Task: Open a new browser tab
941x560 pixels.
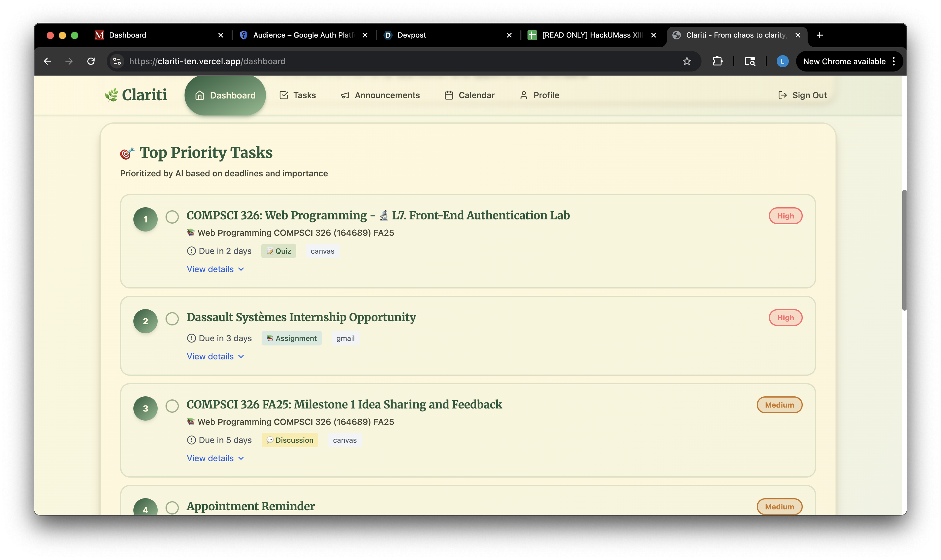Action: pos(819,35)
